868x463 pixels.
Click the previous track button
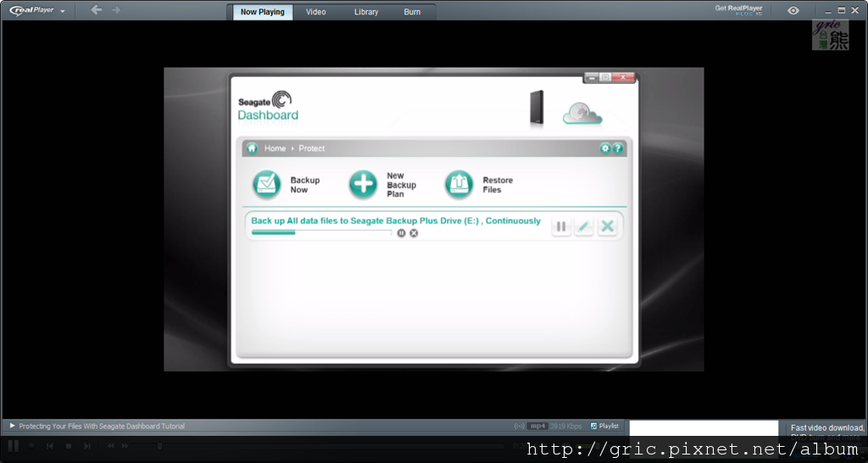(50, 446)
